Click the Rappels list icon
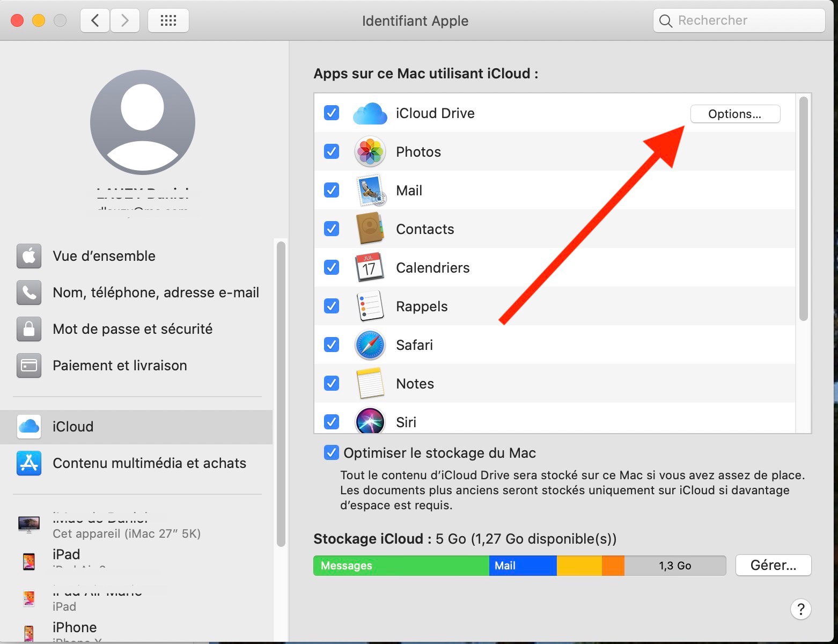 coord(370,306)
